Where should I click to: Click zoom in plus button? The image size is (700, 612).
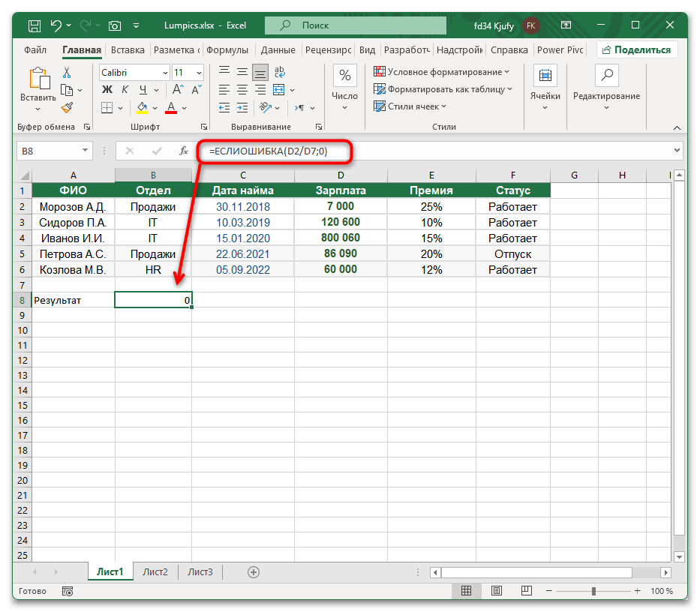click(638, 591)
